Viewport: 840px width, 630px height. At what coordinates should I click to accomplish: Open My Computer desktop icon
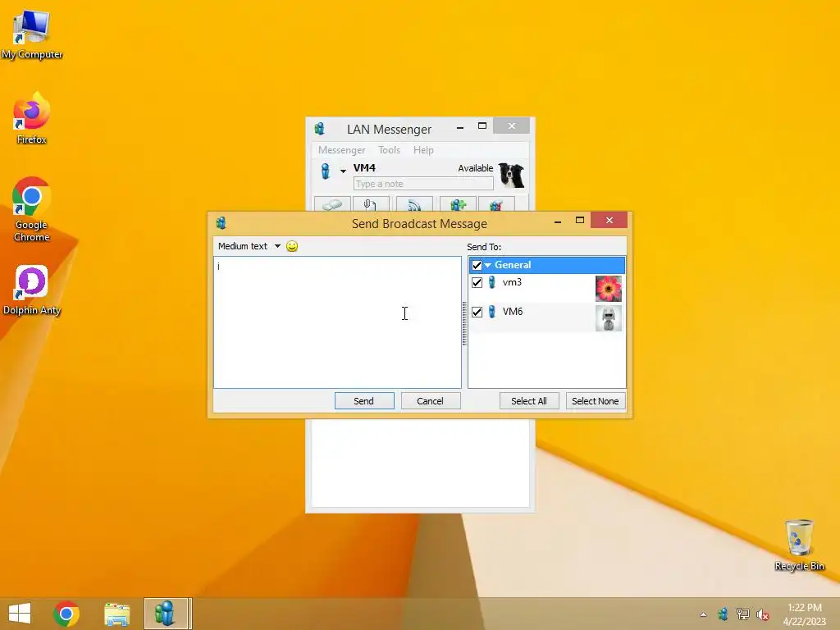pos(32,34)
